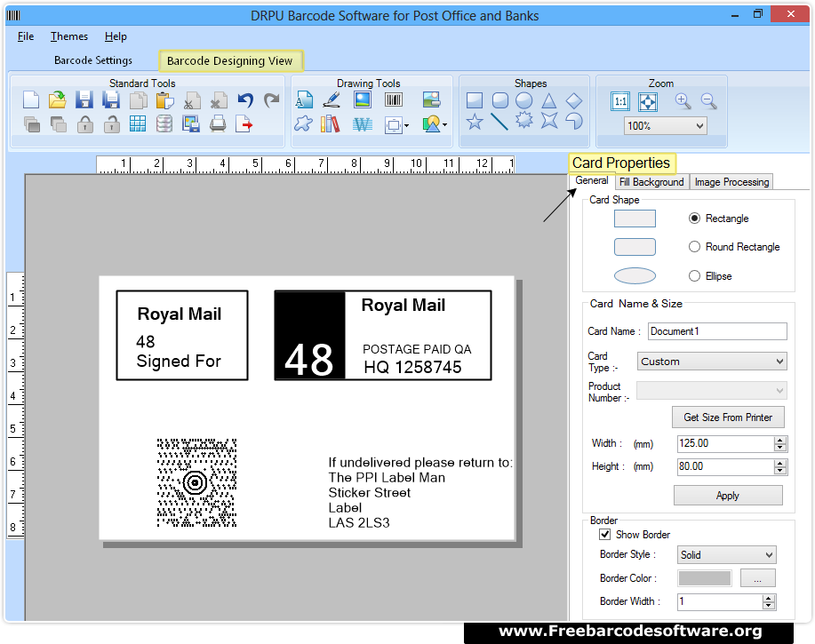Select the Rectangle card shape radio
815x644 pixels.
coord(694,219)
